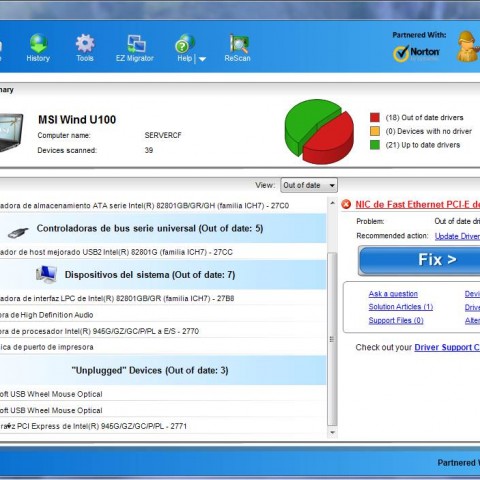Click the Update Driver recommended action link
The height and width of the screenshot is (480, 480).
tap(457, 236)
